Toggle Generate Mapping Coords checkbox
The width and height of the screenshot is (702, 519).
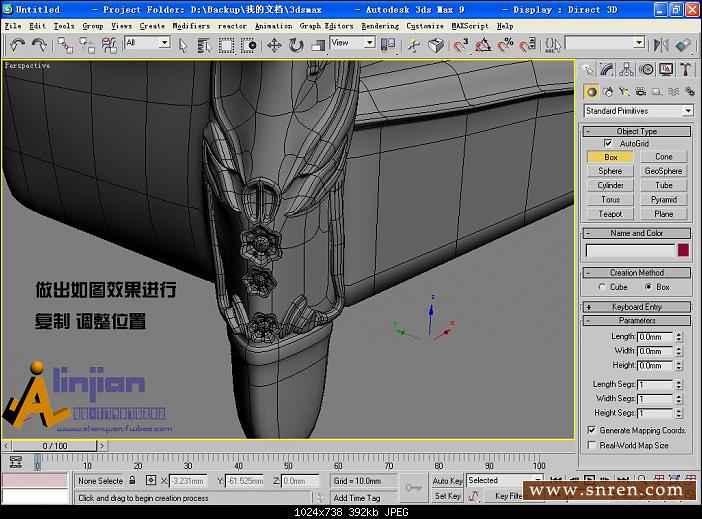coord(591,430)
